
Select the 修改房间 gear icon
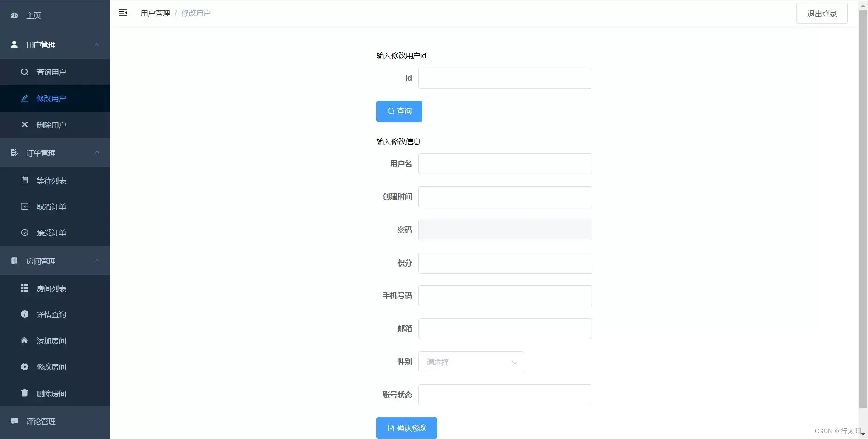(25, 367)
